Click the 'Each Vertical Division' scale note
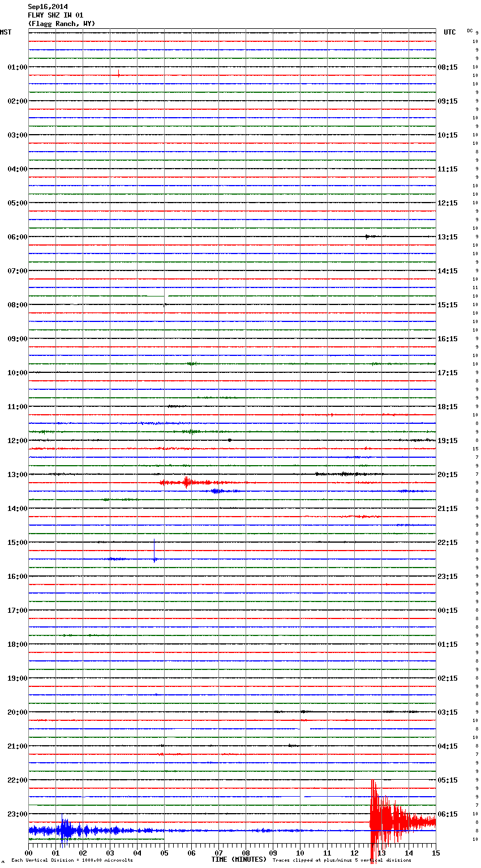 [72, 861]
